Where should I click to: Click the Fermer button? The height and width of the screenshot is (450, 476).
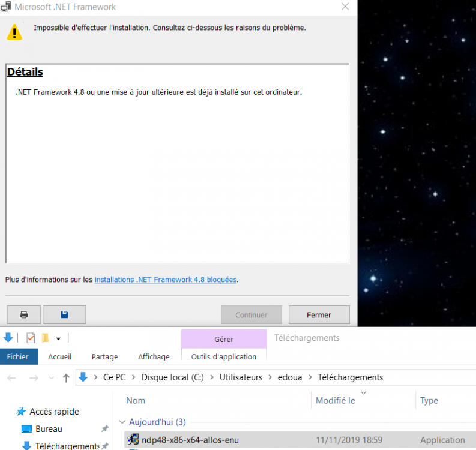pyautogui.click(x=319, y=314)
